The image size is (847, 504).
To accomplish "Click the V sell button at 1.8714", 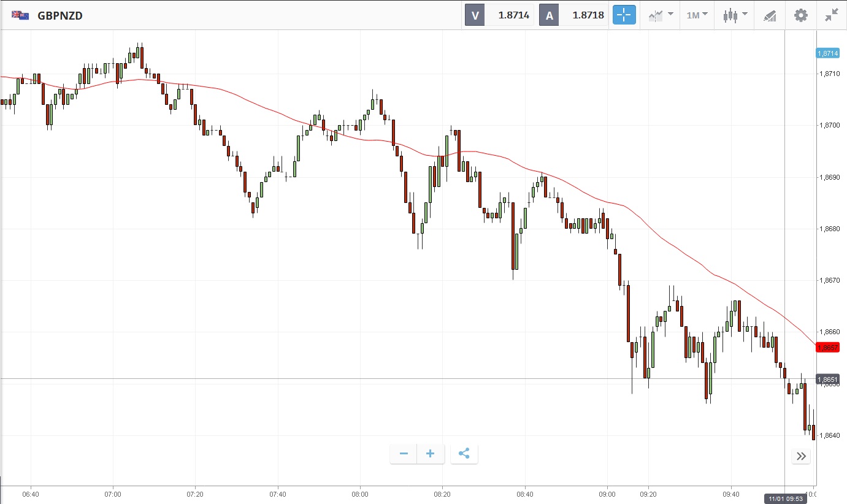I will click(x=499, y=15).
